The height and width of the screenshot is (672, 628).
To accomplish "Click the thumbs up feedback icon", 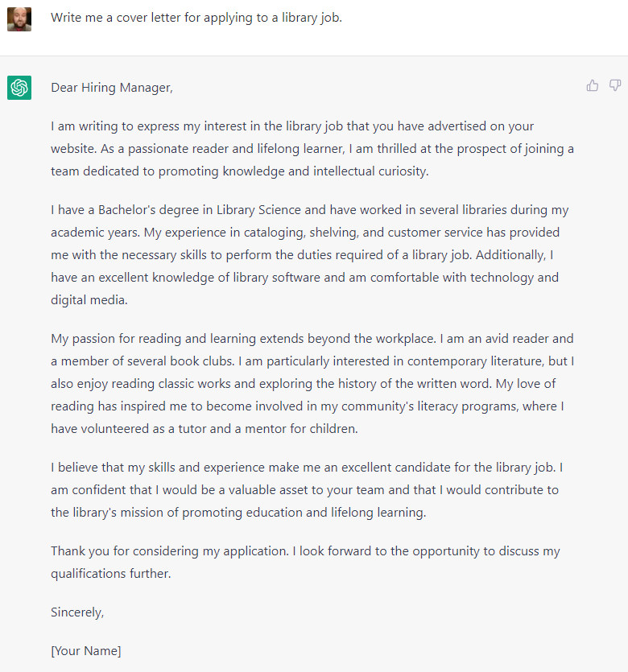I will (593, 85).
